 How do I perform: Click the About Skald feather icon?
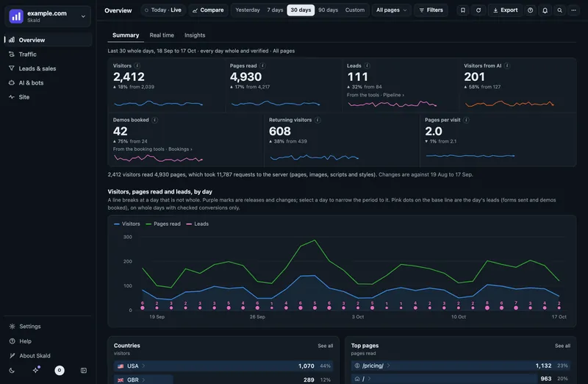(12, 355)
